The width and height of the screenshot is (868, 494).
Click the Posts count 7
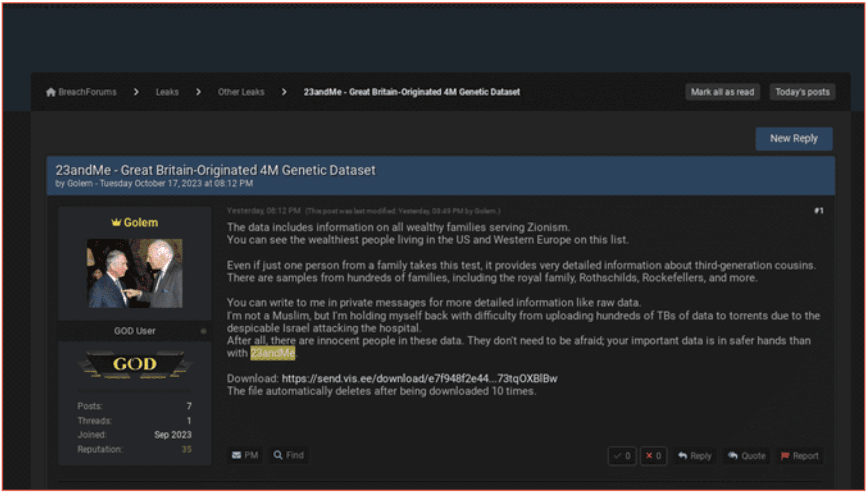pyautogui.click(x=189, y=406)
